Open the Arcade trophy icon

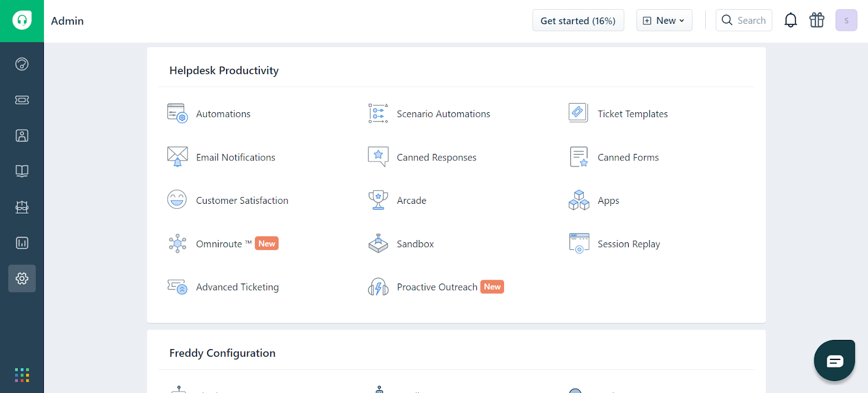point(378,200)
